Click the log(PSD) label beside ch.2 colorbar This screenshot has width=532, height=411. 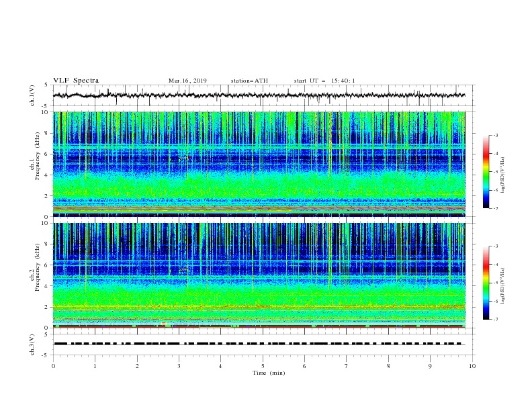click(503, 286)
